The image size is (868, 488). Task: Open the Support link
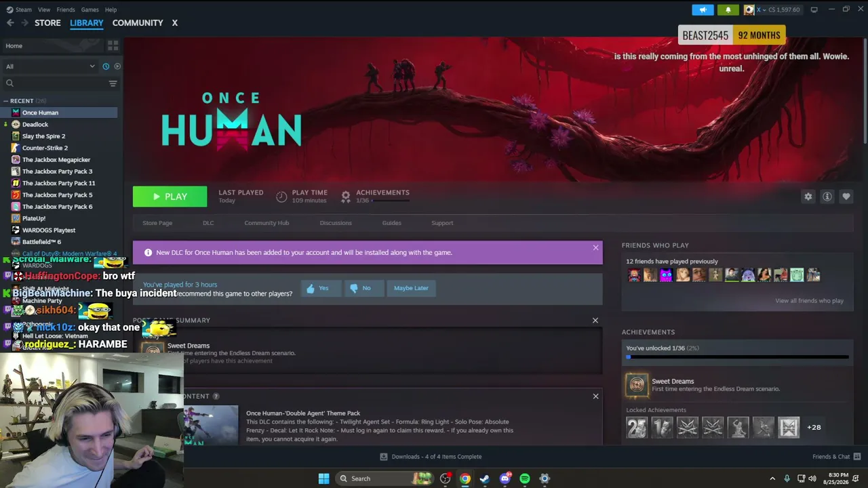point(442,223)
